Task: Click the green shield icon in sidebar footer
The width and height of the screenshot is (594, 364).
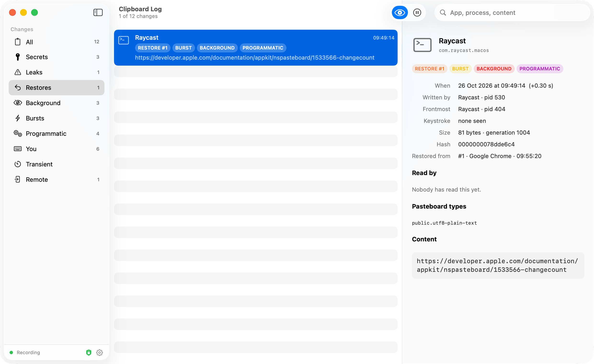Action: 89,353
